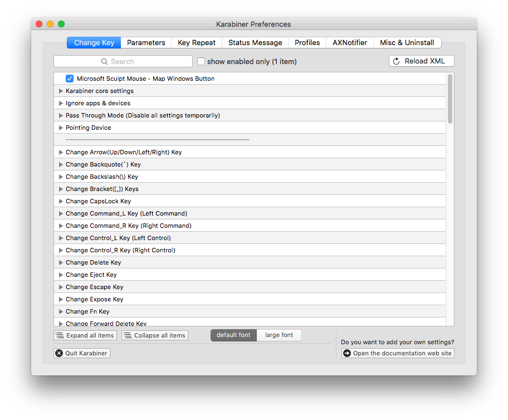Image resolution: width=508 pixels, height=420 pixels.
Task: Click the Microsoft Sculpt Mouse row text
Action: click(145, 79)
